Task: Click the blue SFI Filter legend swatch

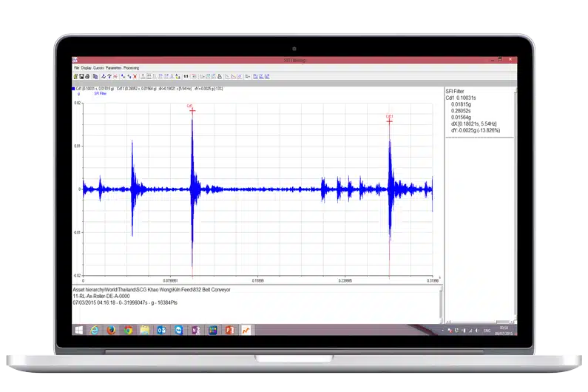Action: tap(73, 88)
